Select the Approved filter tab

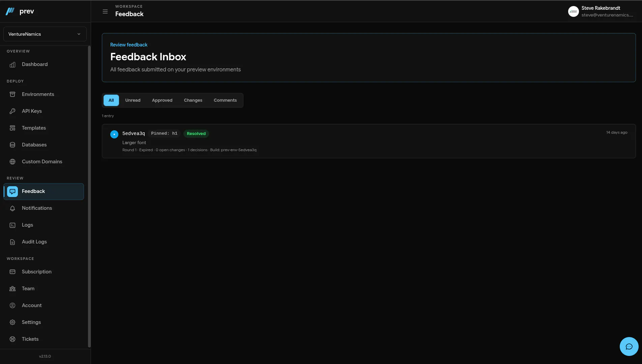(x=162, y=100)
